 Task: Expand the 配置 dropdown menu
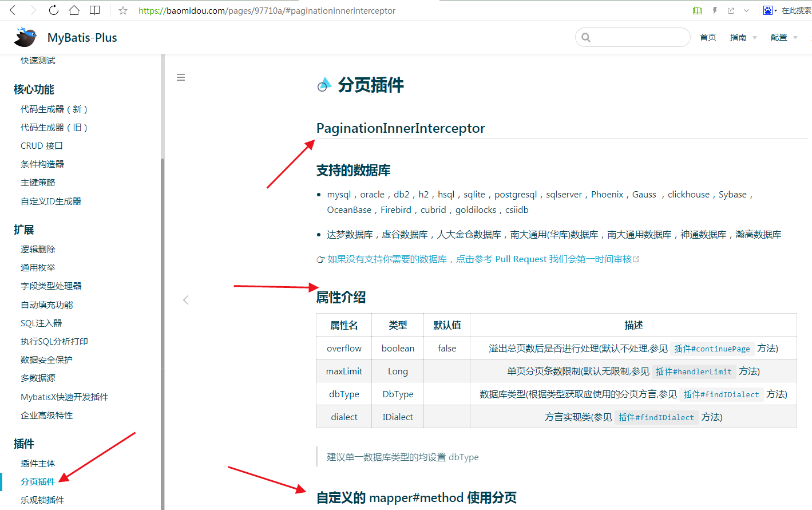[x=784, y=37]
